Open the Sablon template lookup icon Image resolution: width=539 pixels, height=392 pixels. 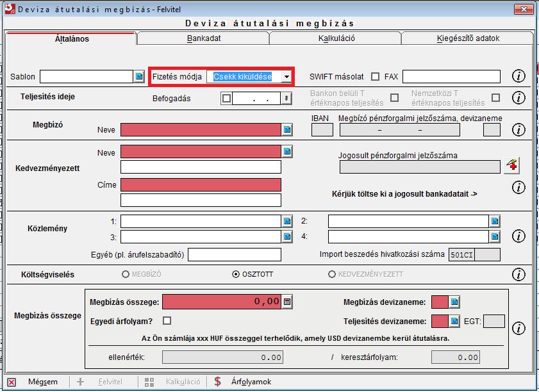[139, 76]
